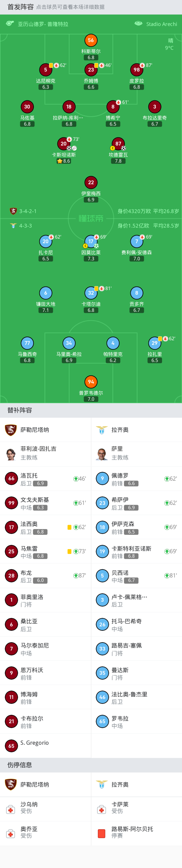Select number 6 镰田大地 player icon
This screenshot has width=182, height=868.
click(46, 293)
